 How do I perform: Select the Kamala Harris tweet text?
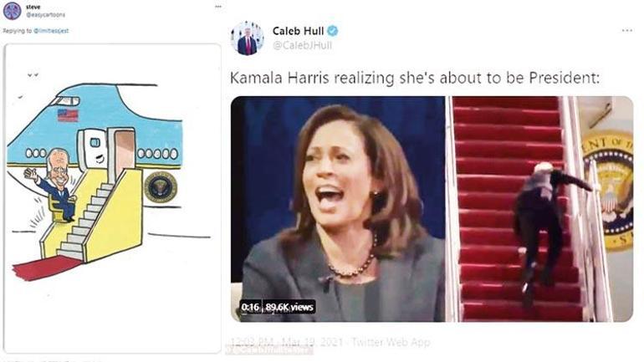click(x=415, y=78)
